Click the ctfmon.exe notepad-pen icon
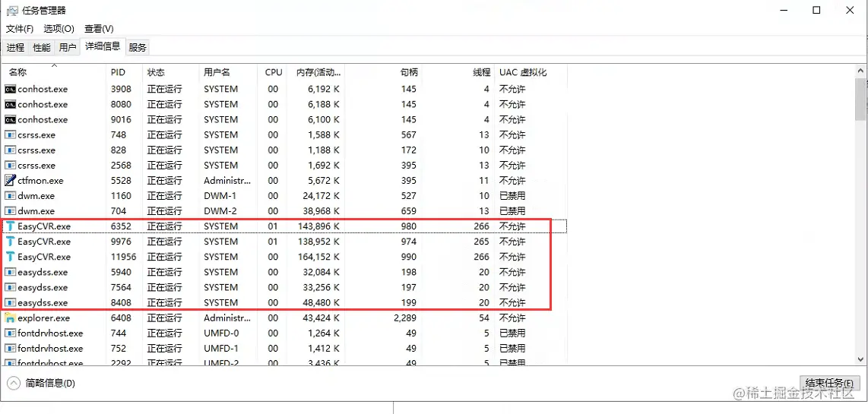The height and width of the screenshot is (414, 868). (x=10, y=181)
